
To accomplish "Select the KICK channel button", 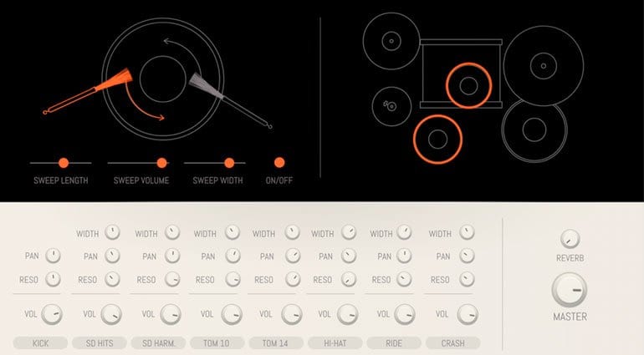I will tap(40, 342).
